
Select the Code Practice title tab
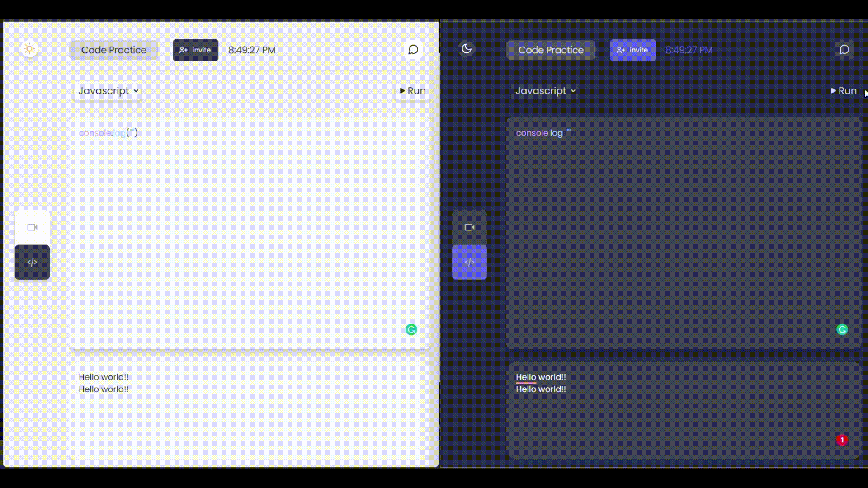113,50
